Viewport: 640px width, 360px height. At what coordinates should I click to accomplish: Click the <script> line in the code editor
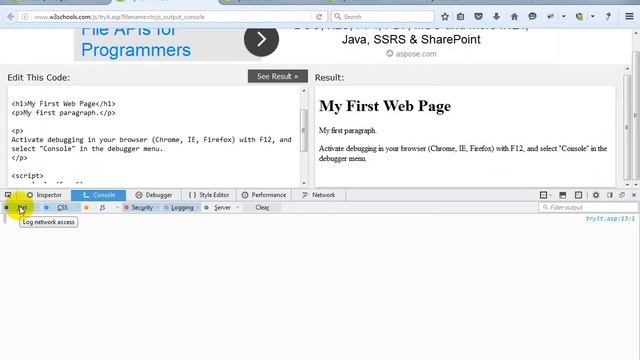pos(27,176)
